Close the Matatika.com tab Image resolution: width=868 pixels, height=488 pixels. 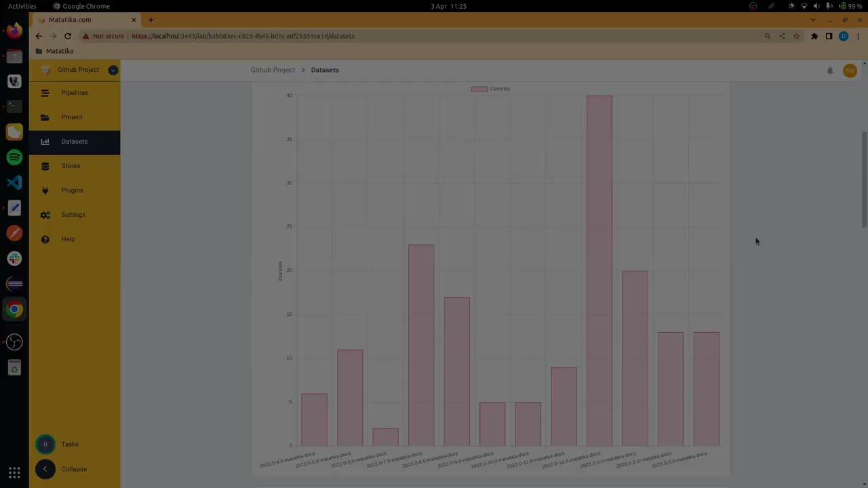pos(134,20)
